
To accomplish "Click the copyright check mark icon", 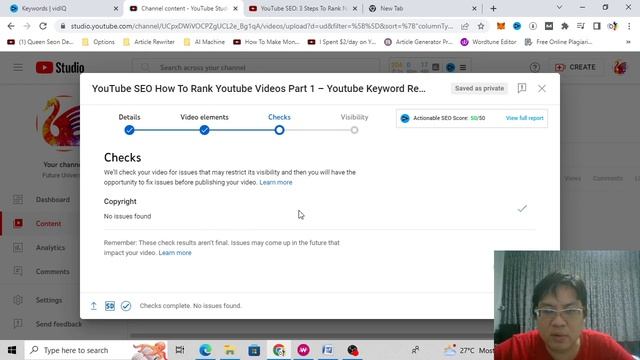I will pyautogui.click(x=522, y=209).
